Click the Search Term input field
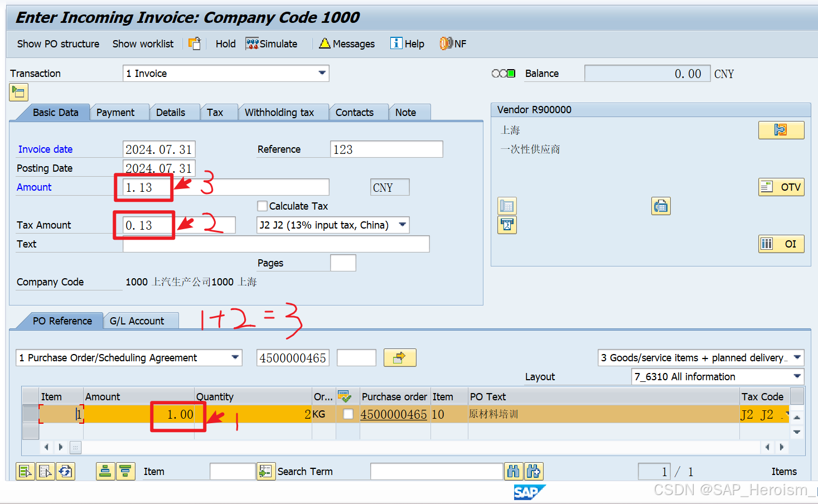 tap(437, 471)
